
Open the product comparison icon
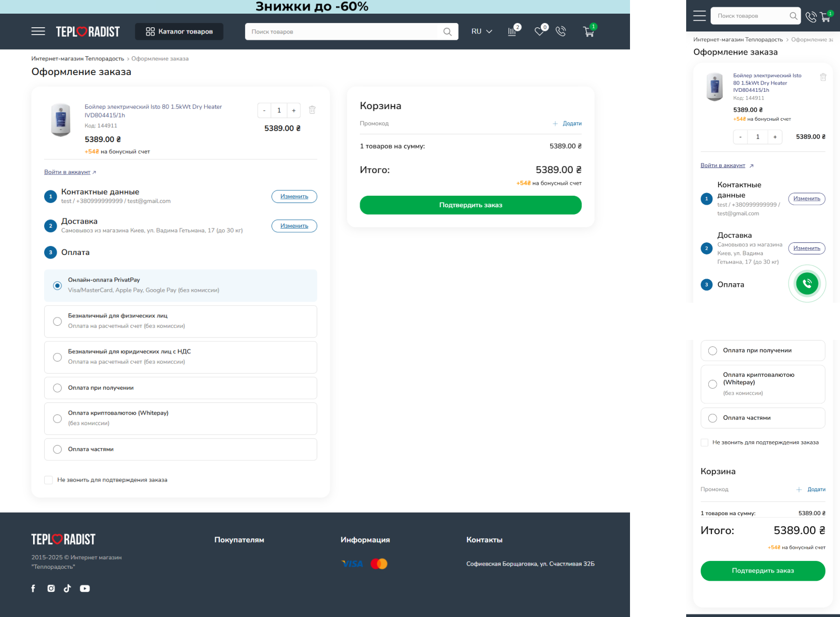tap(512, 31)
